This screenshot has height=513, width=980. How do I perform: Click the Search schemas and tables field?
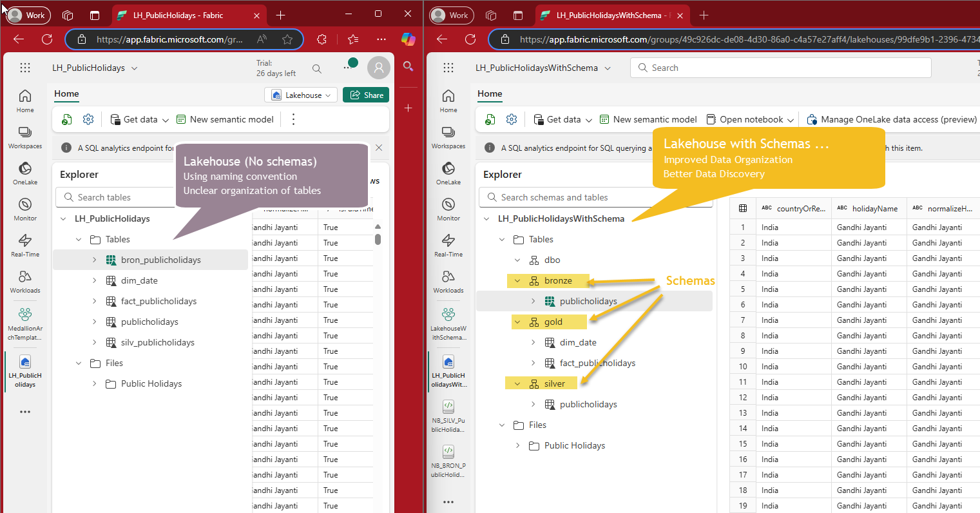click(x=595, y=197)
